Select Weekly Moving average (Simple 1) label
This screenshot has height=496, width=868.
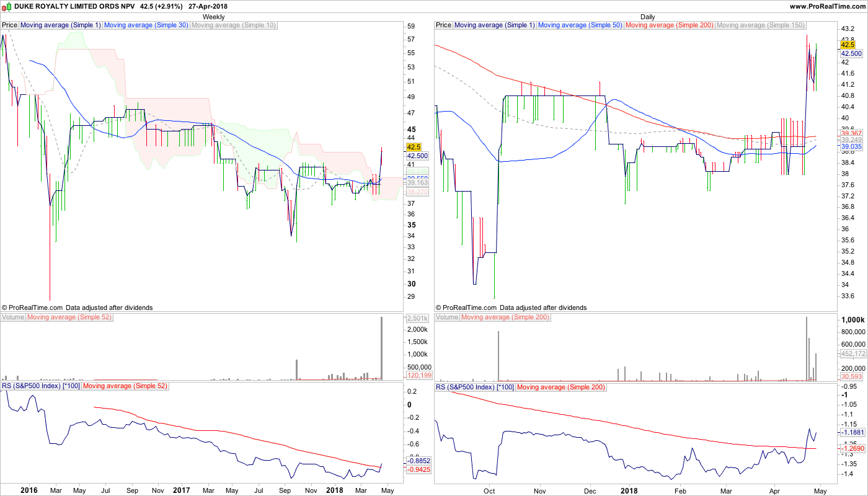pyautogui.click(x=61, y=25)
